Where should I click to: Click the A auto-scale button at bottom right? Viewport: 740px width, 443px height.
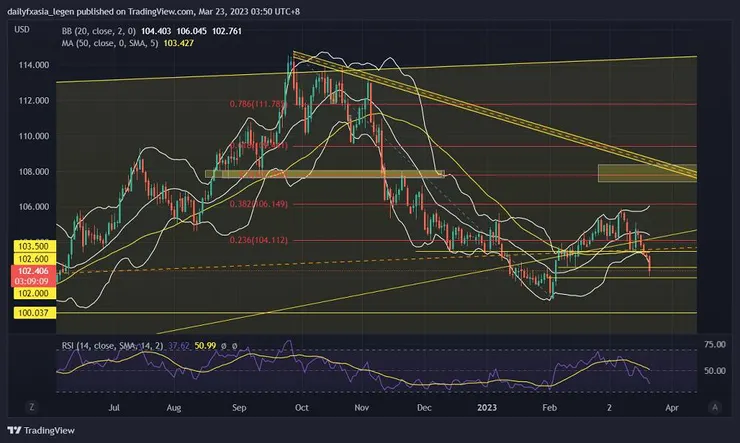(x=715, y=407)
